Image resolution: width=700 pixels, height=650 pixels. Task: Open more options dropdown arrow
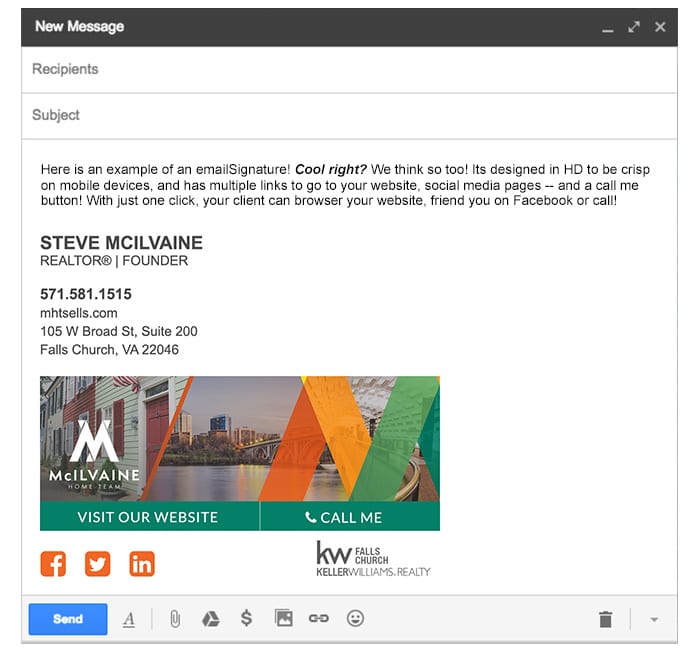coord(654,620)
